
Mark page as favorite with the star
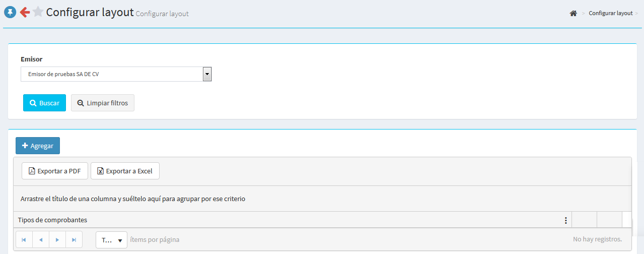38,12
